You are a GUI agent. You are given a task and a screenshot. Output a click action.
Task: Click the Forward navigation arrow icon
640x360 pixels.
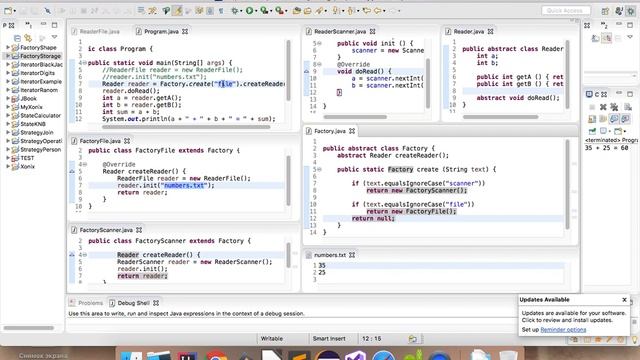(x=393, y=11)
